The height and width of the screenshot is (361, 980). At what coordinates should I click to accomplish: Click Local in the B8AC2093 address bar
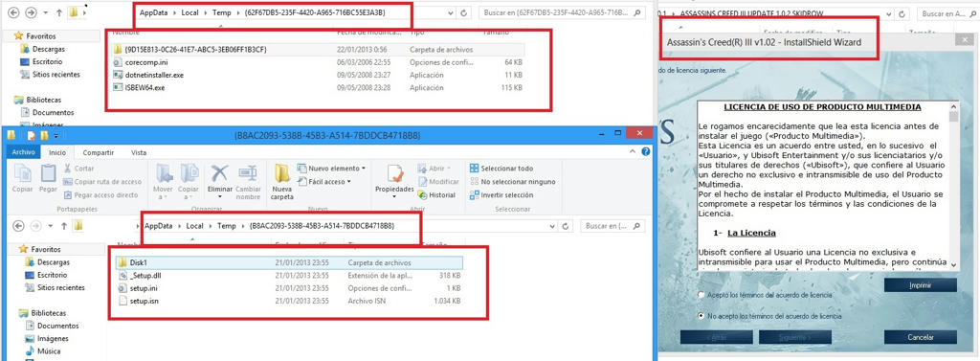point(195,226)
